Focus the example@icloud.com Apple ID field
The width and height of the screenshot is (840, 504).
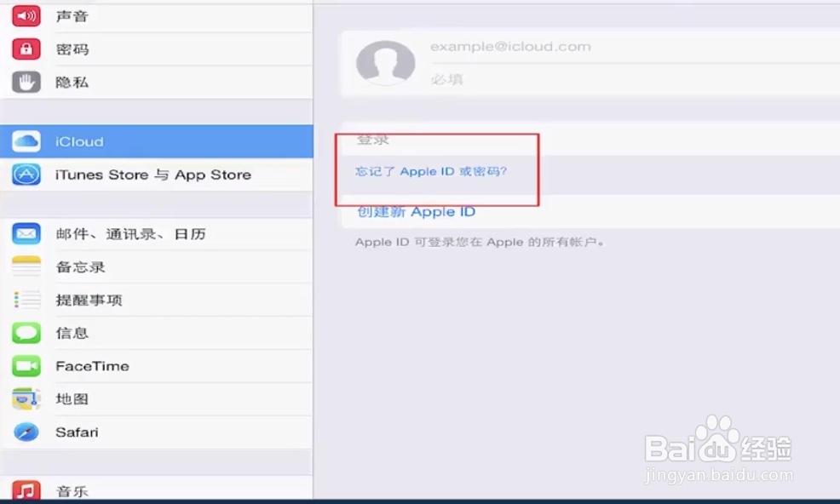tap(635, 47)
